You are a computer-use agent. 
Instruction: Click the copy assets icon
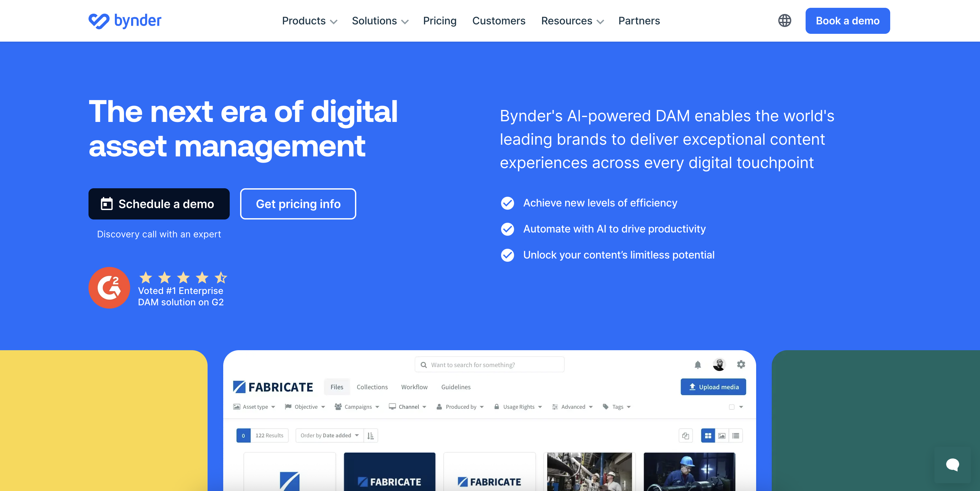click(x=686, y=436)
